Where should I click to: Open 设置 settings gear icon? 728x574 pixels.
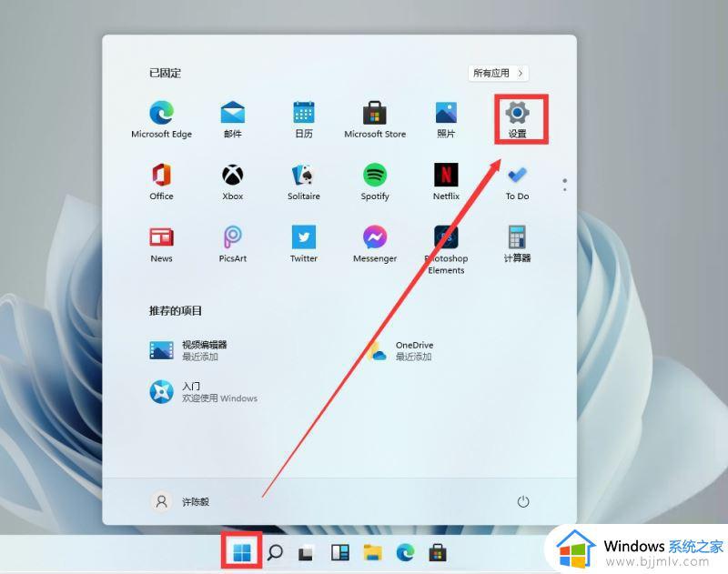click(517, 119)
